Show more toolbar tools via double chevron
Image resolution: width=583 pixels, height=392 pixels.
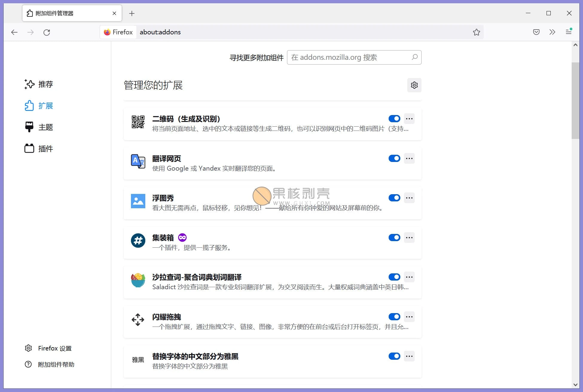(x=552, y=32)
